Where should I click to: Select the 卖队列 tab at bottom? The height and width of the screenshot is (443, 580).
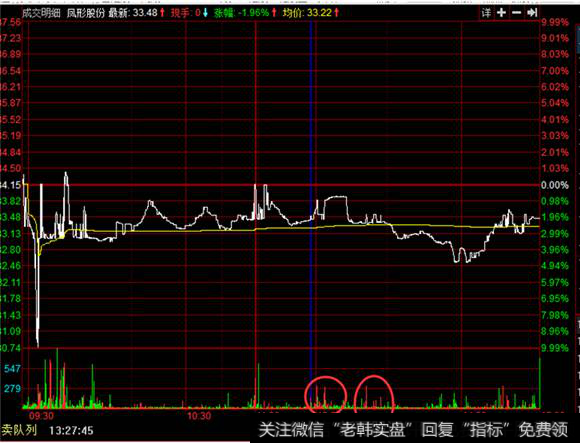pyautogui.click(x=19, y=430)
